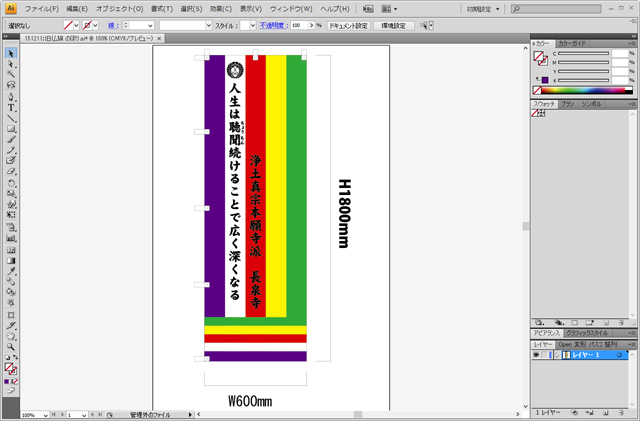Select the Column Graph tool
Image resolution: width=640 pixels, height=421 pixels.
pyautogui.click(x=11, y=238)
